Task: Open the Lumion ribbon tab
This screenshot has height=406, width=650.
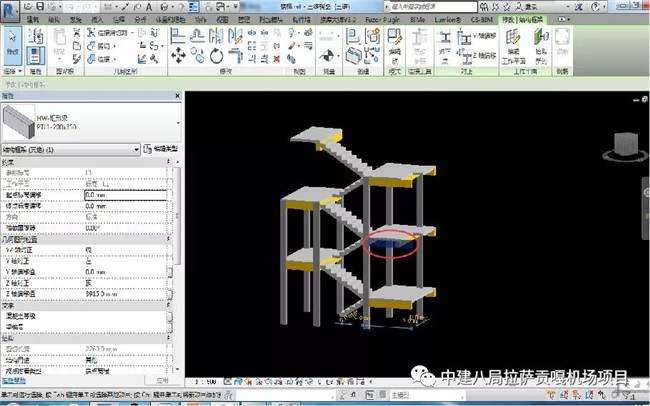Action: (x=448, y=19)
